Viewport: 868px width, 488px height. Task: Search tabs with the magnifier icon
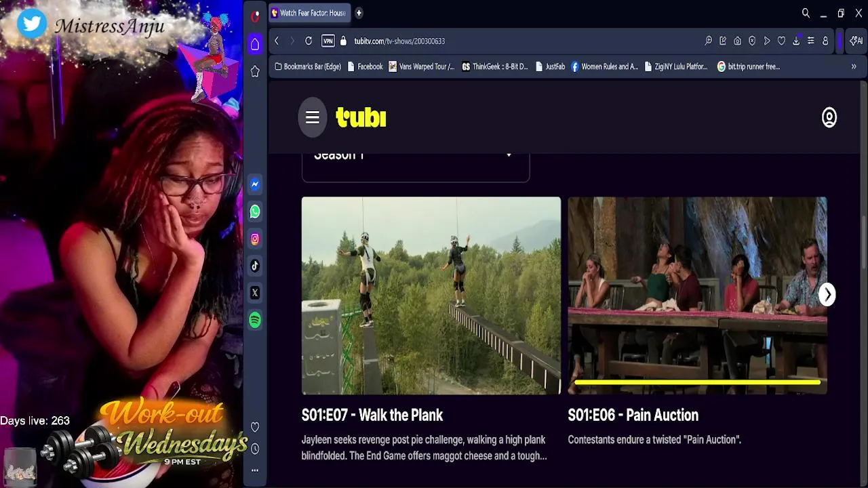[806, 13]
